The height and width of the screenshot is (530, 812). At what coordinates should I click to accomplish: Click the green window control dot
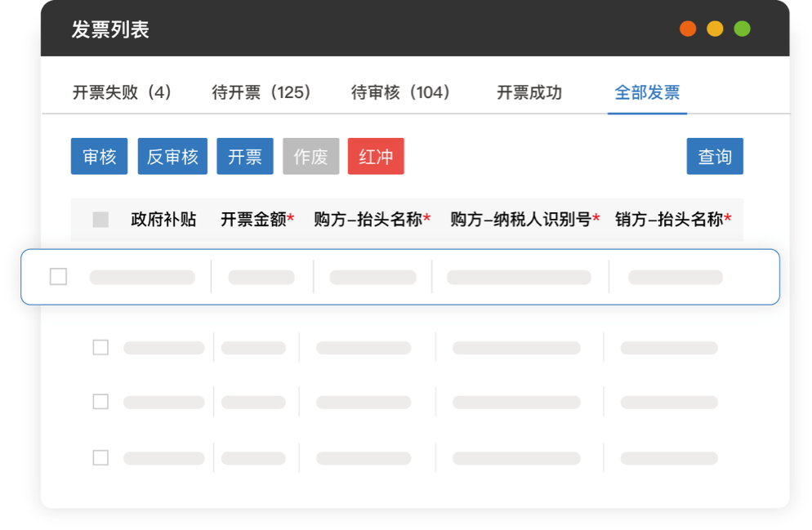point(742,29)
